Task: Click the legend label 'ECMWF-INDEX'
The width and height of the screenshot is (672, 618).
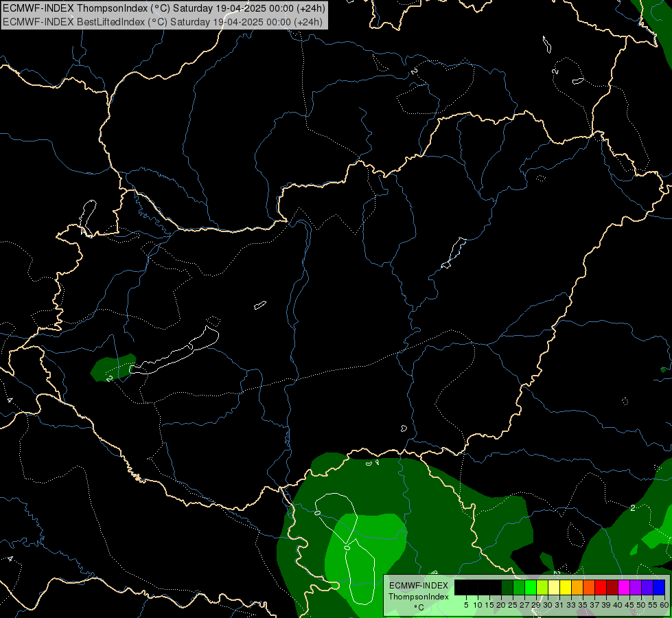Action: (x=419, y=586)
